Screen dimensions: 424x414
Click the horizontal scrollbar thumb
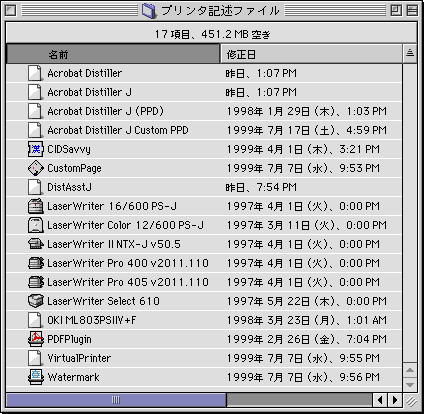[x=116, y=400]
